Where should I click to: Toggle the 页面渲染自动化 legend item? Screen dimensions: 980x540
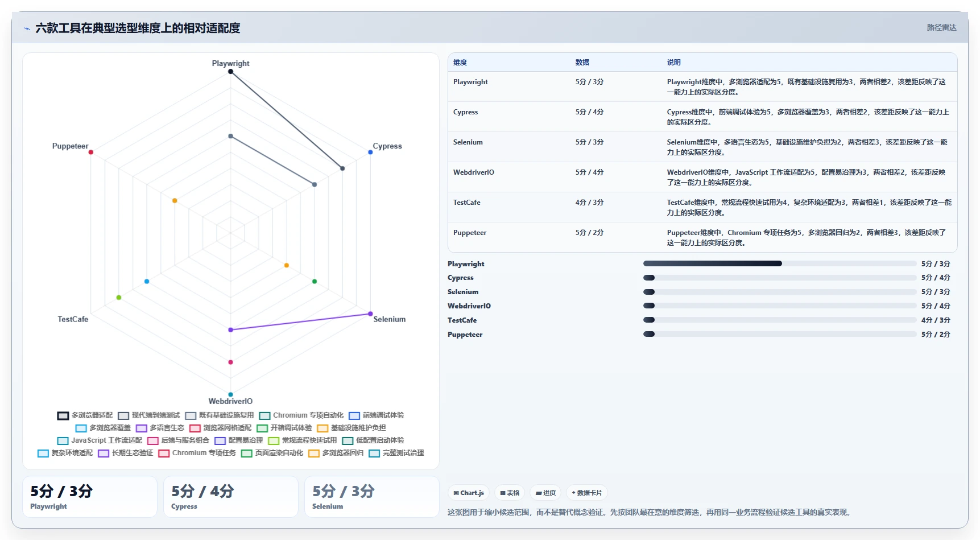tap(272, 453)
